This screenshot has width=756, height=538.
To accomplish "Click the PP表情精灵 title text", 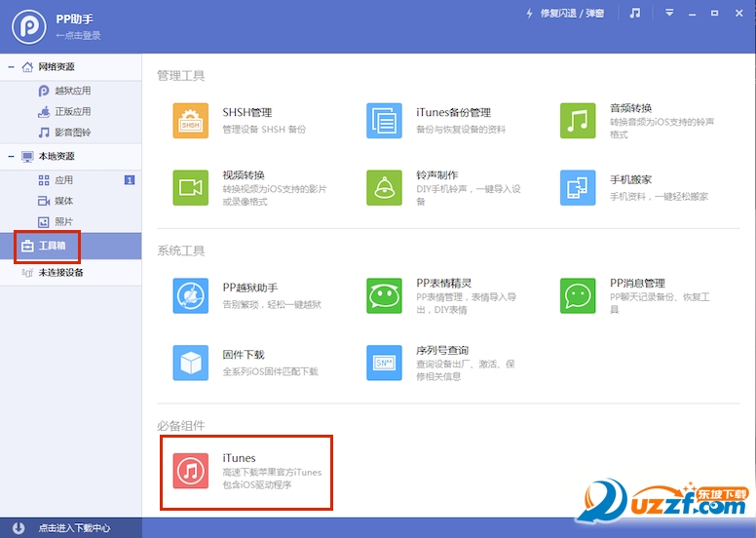I will [443, 284].
